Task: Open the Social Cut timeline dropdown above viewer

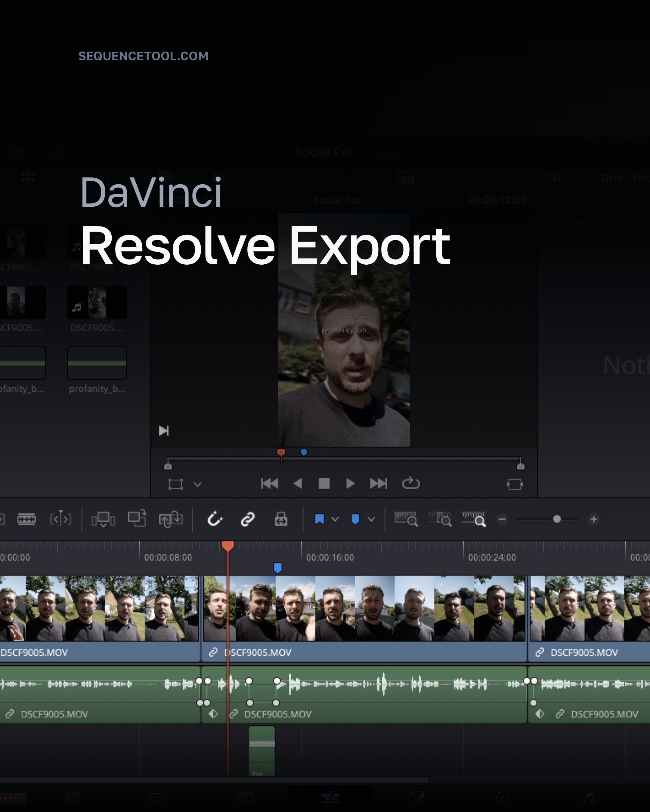Action: tap(344, 200)
